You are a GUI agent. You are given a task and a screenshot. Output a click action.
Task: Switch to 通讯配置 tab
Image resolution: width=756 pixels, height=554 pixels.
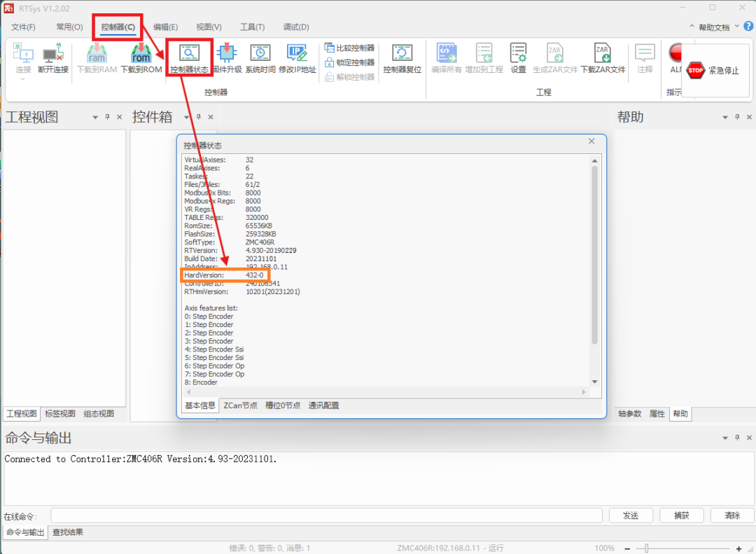(x=323, y=406)
